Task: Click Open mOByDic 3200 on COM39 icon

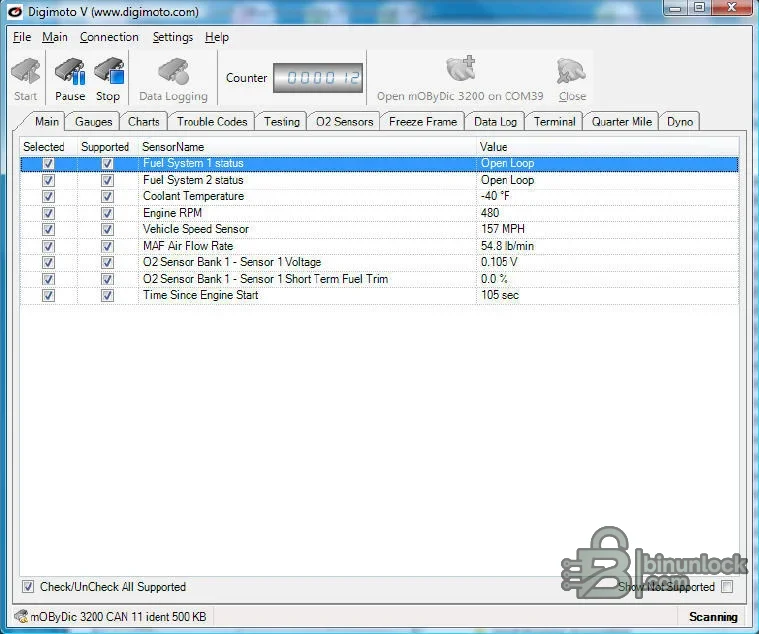Action: [x=460, y=68]
